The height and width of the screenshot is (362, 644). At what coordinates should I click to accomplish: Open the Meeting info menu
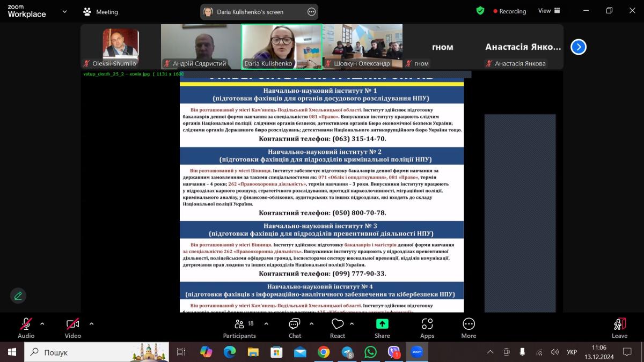click(x=100, y=12)
